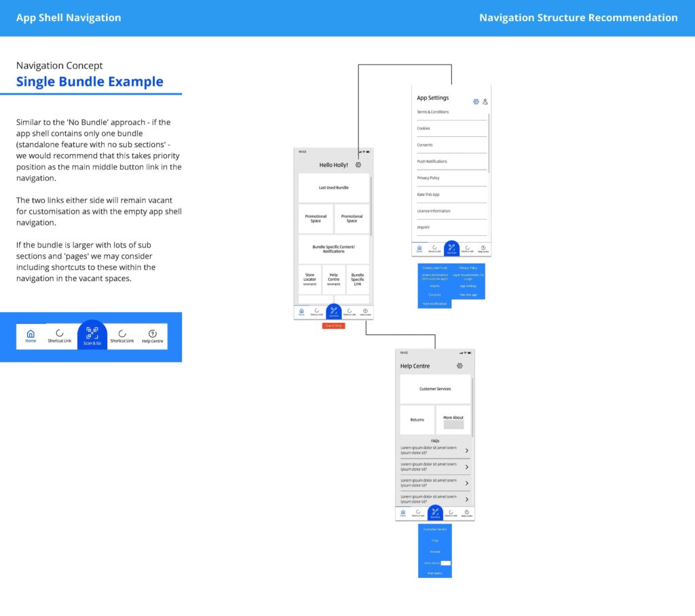Click the first Shortcut Link in enlarged nav bar
Viewport: 695px width, 616px height.
(x=59, y=336)
